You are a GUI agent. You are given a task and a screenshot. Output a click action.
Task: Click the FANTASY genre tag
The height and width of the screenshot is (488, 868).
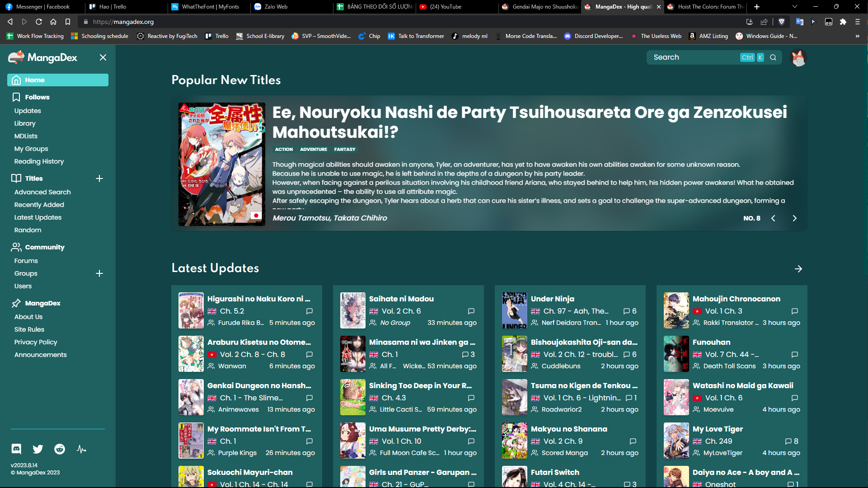point(345,149)
